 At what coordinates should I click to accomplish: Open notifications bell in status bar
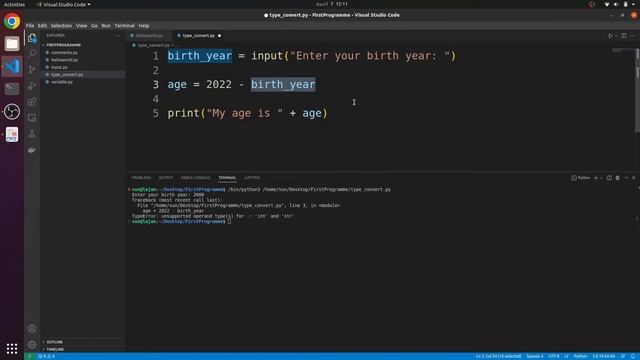(x=633, y=356)
